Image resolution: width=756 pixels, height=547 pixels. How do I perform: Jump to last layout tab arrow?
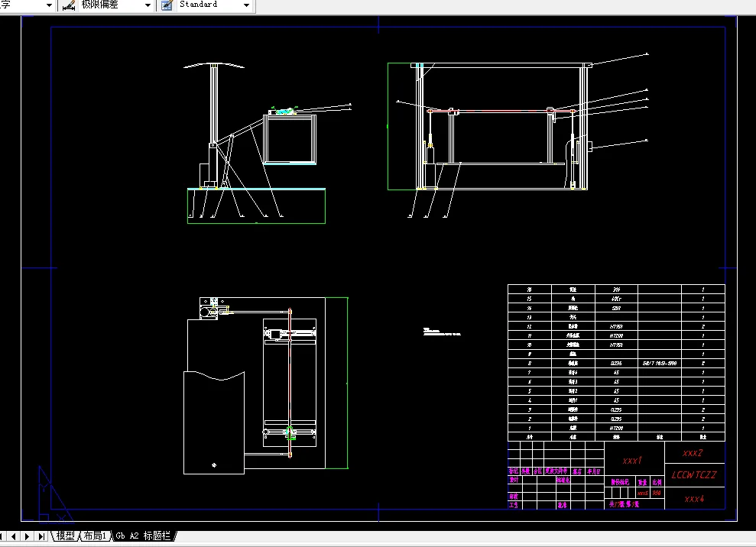pyautogui.click(x=41, y=536)
